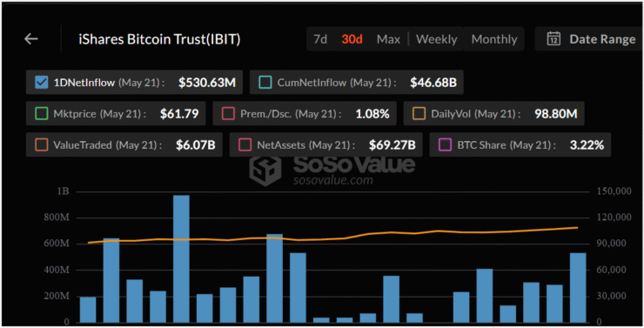644x328 pixels.
Task: Click the 3.22% BTC share value
Action: [x=587, y=145]
